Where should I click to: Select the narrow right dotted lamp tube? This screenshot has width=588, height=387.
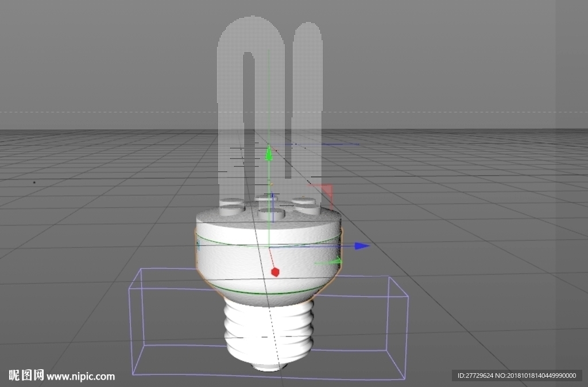[x=308, y=113]
